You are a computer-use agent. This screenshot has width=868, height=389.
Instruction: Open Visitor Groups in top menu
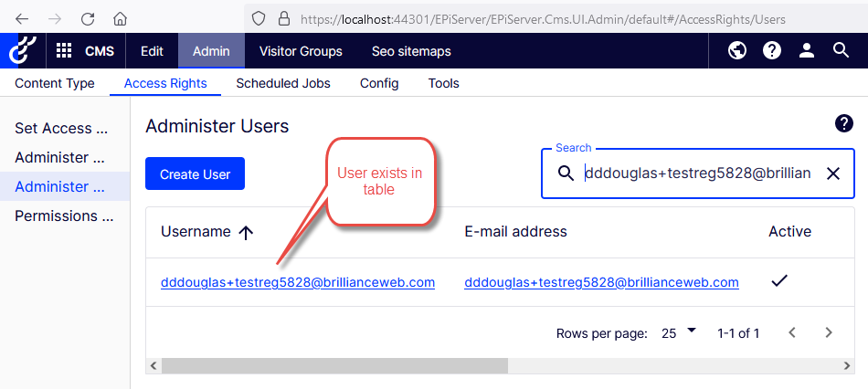(x=301, y=51)
